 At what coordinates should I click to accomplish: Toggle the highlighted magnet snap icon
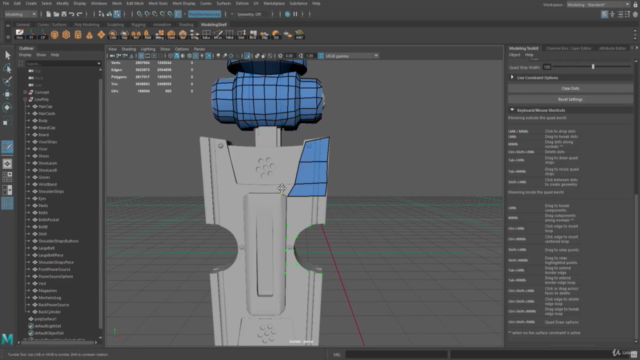tap(178, 14)
